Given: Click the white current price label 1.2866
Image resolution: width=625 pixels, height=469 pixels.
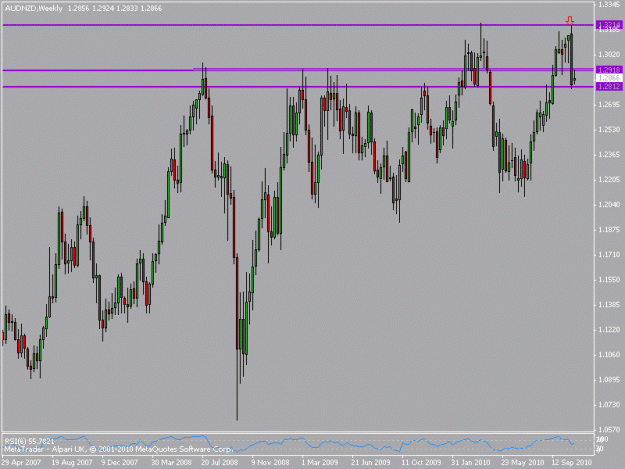Looking at the screenshot, I should (609, 78).
